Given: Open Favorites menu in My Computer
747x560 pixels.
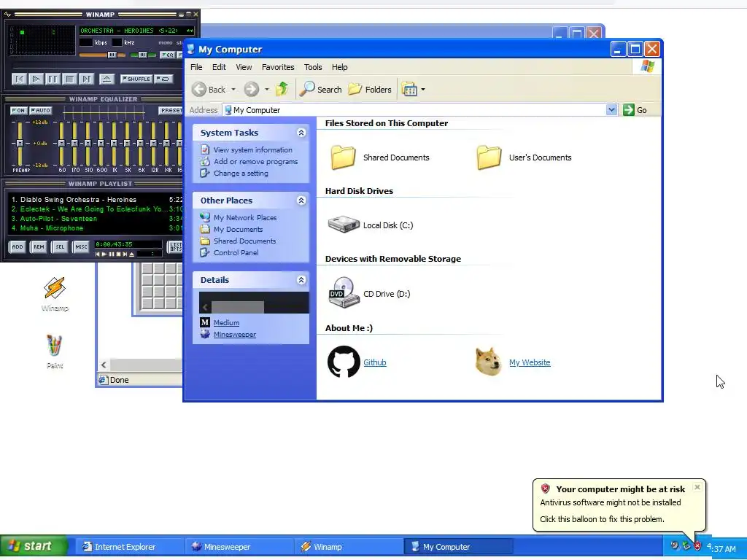Looking at the screenshot, I should 278,67.
